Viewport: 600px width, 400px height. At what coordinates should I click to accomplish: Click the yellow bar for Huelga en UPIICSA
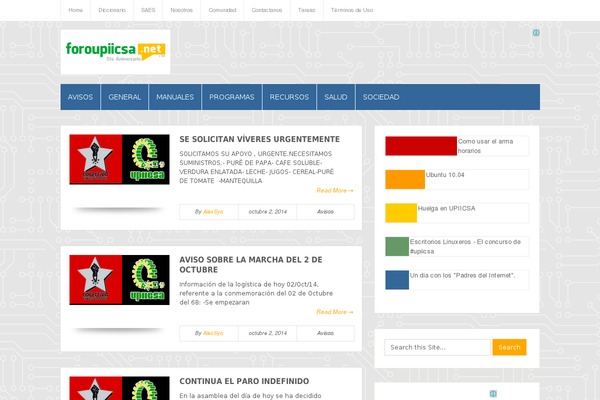[x=401, y=213]
